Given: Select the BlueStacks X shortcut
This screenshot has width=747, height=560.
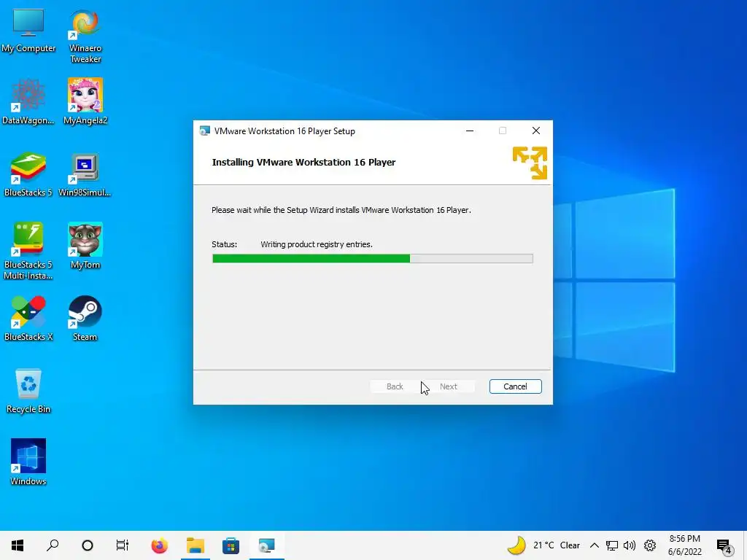Looking at the screenshot, I should 28,319.
